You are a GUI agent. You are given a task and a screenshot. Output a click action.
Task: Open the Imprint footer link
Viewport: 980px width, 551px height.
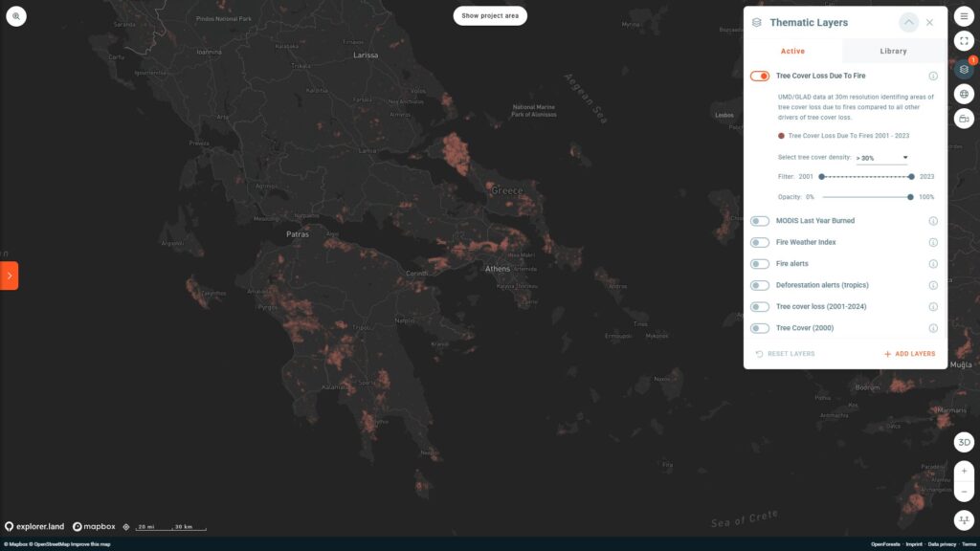point(914,544)
